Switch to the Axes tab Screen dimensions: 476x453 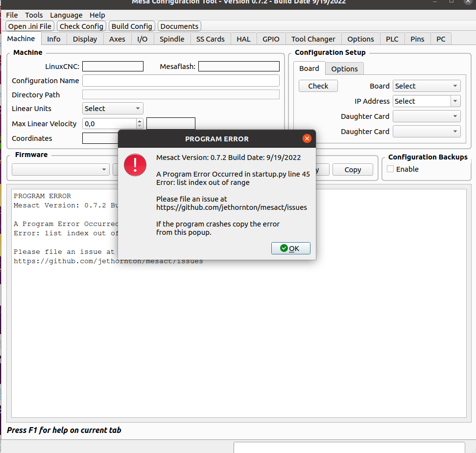click(117, 39)
